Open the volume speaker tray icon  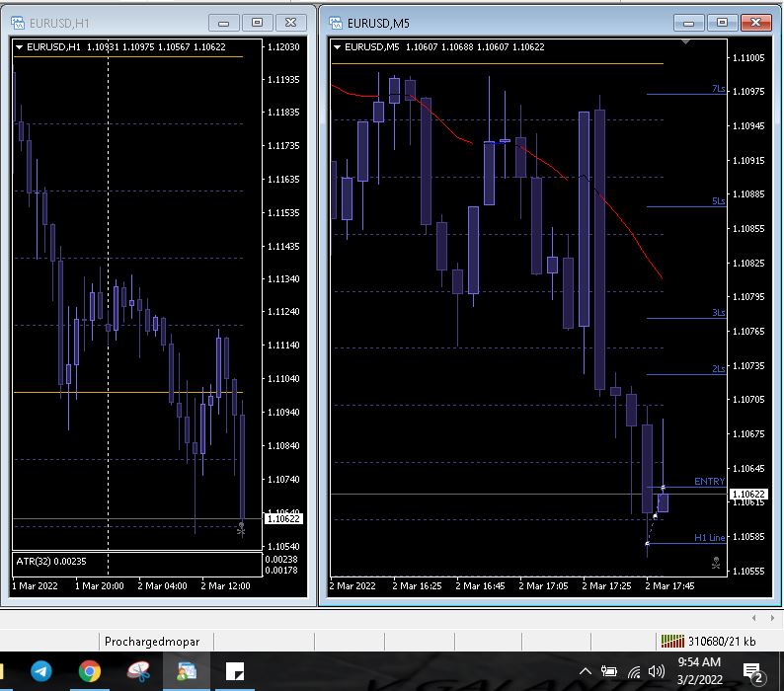click(x=657, y=671)
